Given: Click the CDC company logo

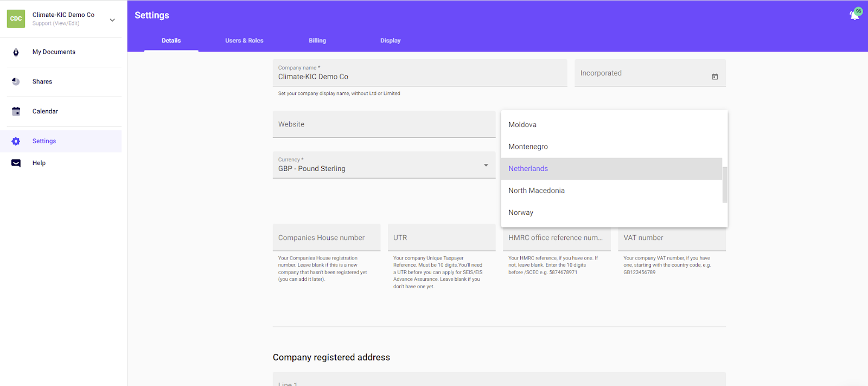Looking at the screenshot, I should (x=16, y=18).
